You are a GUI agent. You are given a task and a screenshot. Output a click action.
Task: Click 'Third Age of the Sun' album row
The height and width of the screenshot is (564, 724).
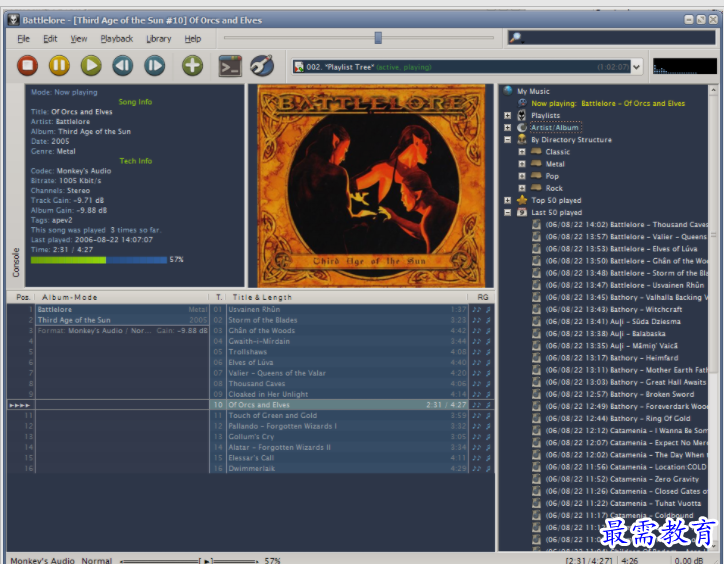tap(122, 320)
